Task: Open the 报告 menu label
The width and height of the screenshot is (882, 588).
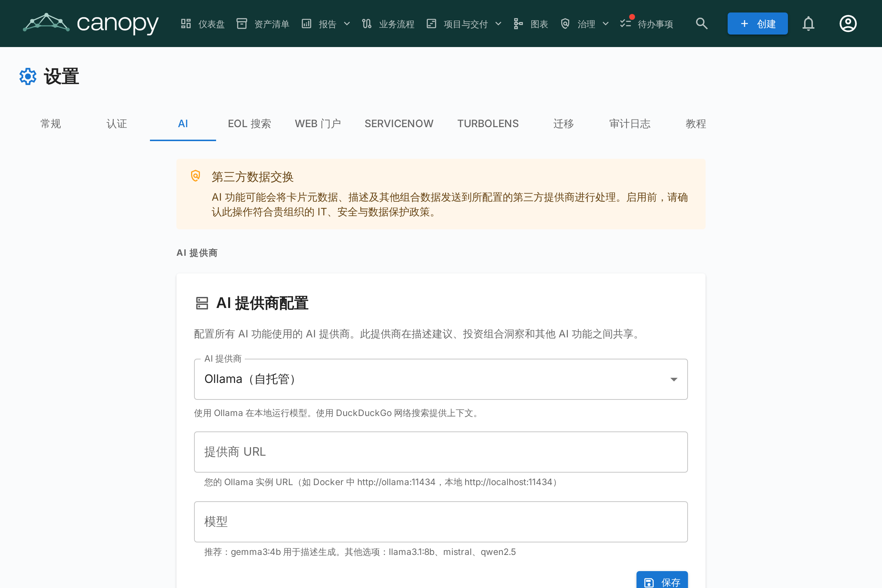Action: (x=328, y=24)
